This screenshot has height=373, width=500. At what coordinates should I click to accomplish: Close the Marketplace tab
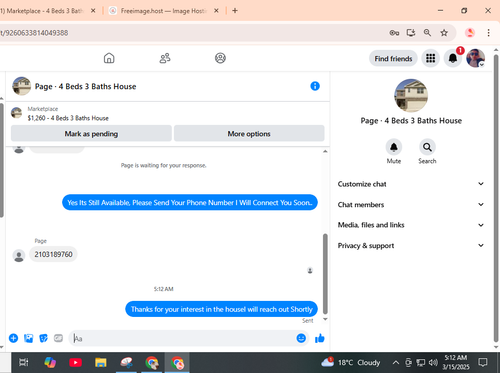point(93,11)
